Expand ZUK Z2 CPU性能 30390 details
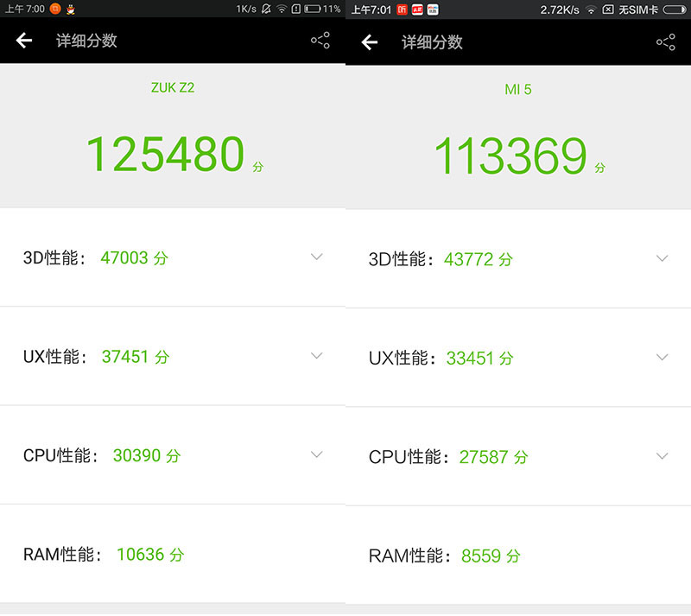691x616 pixels. (x=317, y=454)
